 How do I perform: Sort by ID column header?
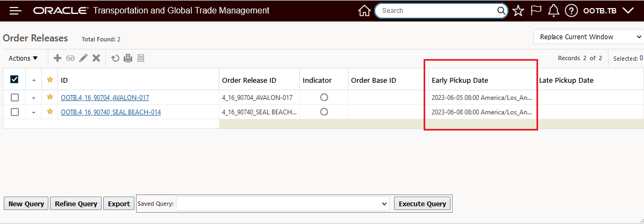pyautogui.click(x=64, y=81)
